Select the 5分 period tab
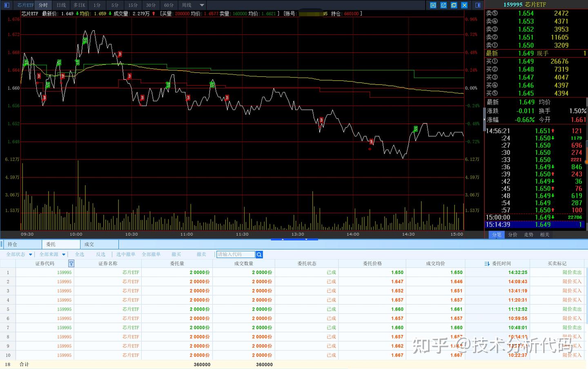 115,5
